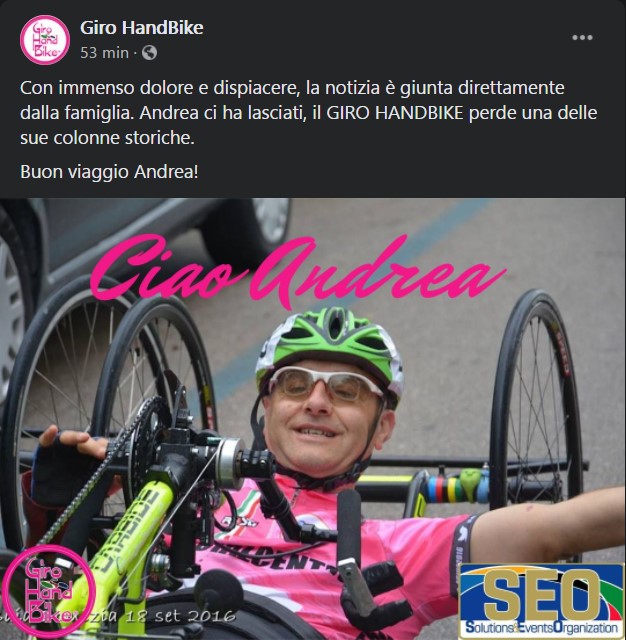Click the gloved hand on the crank

coord(67,463)
